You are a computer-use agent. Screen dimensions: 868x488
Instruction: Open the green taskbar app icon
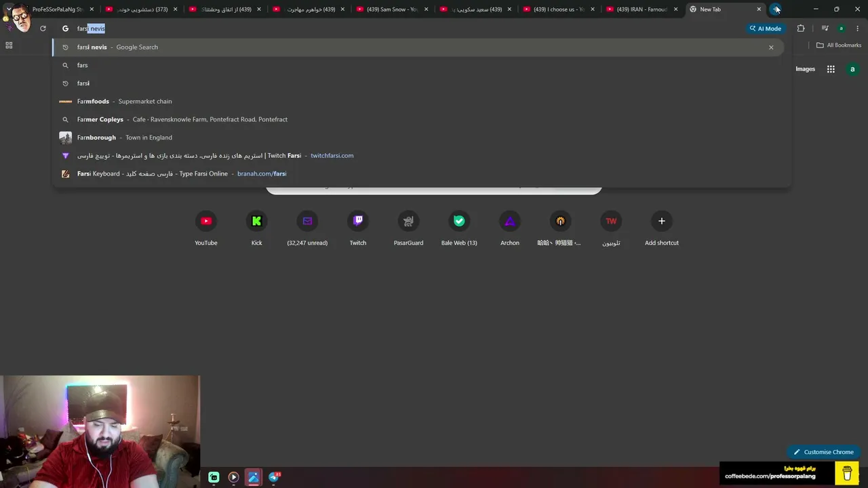(214, 477)
